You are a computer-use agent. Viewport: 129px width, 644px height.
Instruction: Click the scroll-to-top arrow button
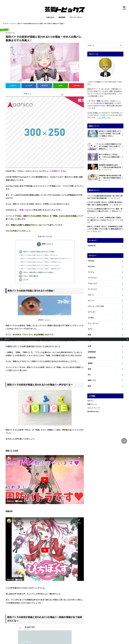pyautogui.click(x=124, y=441)
